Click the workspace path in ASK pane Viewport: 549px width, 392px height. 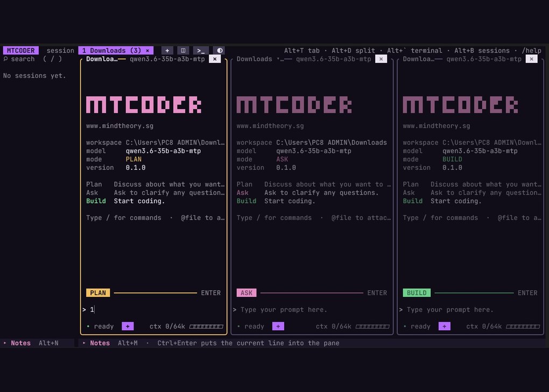(x=332, y=142)
